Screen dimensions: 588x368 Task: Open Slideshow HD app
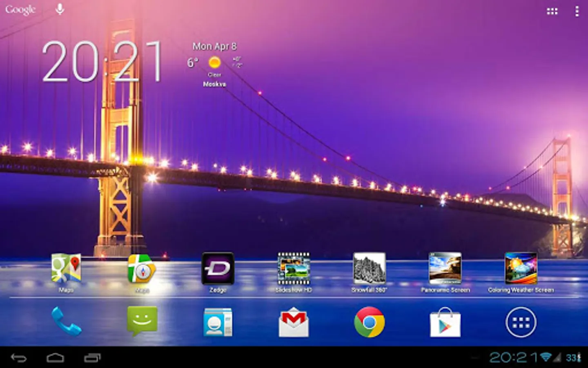[294, 269]
